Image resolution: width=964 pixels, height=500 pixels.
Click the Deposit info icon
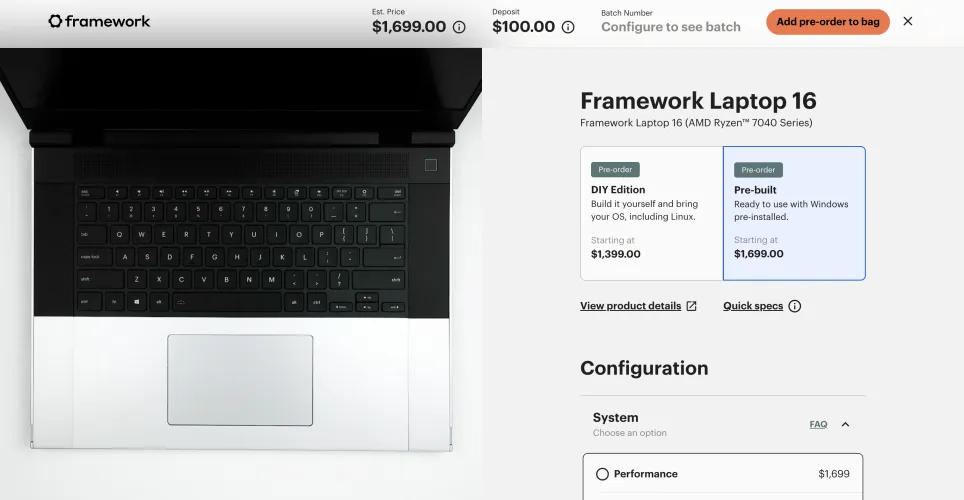point(568,28)
